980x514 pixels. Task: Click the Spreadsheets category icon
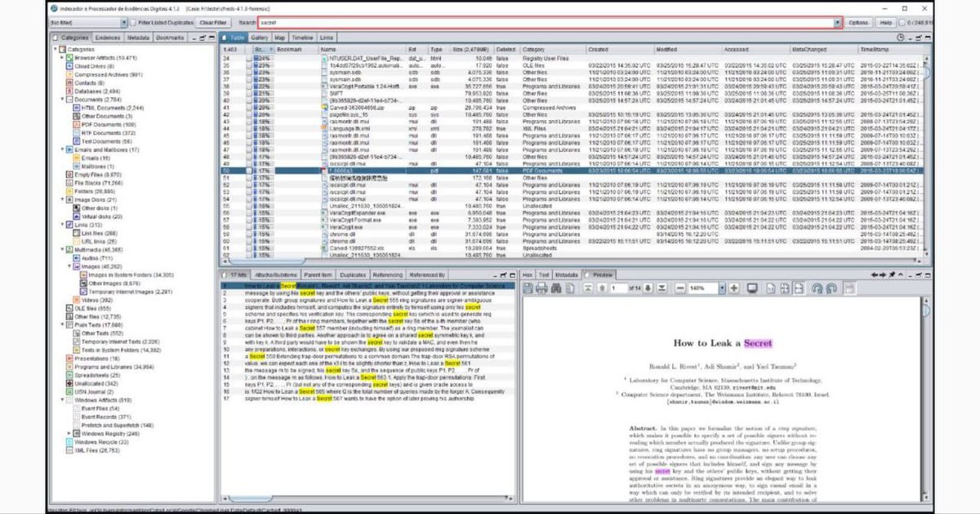click(69, 375)
